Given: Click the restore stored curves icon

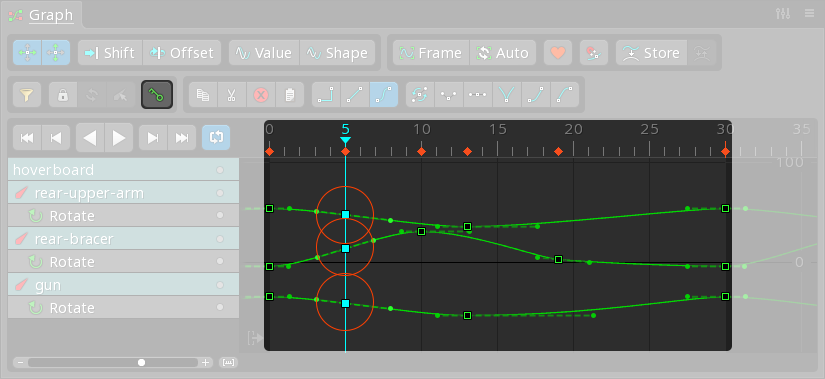Looking at the screenshot, I should click(701, 53).
